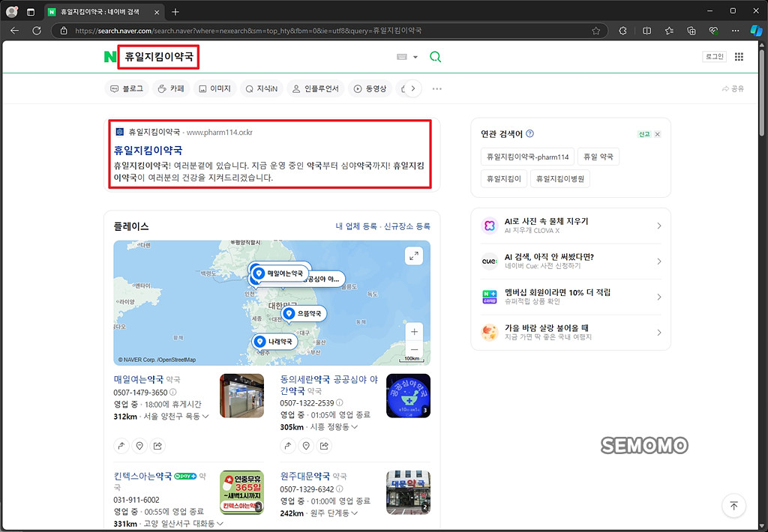768x532 pixels.
Task: Open 멤버십 회원이라면 10% 더 적립 item
Action: (571, 297)
